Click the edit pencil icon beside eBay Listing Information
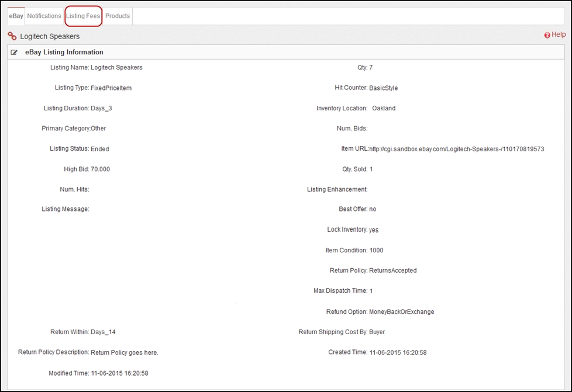 tap(14, 53)
